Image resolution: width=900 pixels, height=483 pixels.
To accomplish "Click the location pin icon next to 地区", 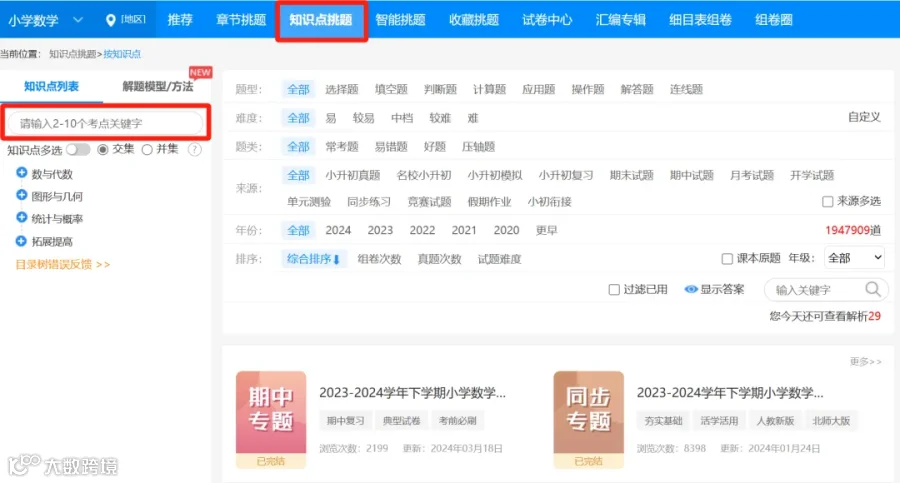I will tap(111, 20).
